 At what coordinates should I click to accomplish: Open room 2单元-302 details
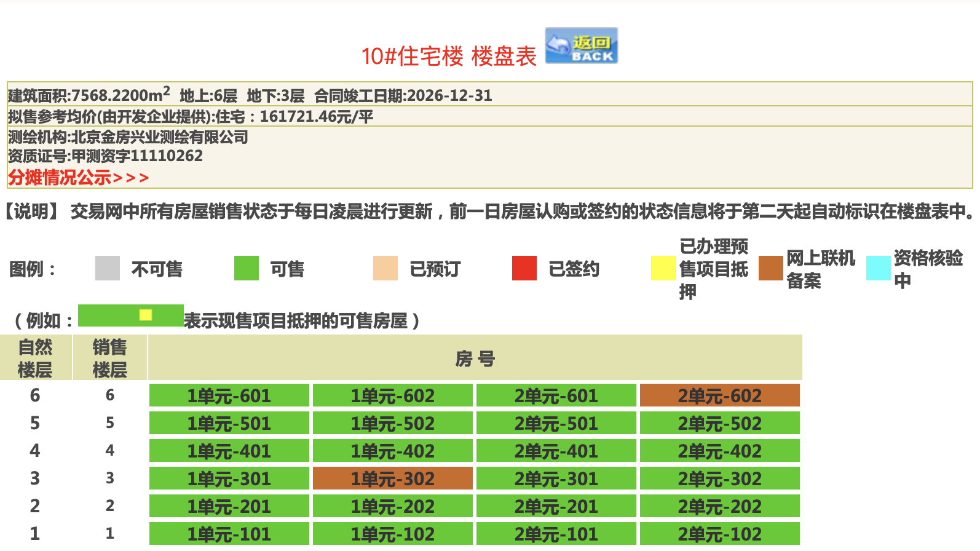(719, 478)
